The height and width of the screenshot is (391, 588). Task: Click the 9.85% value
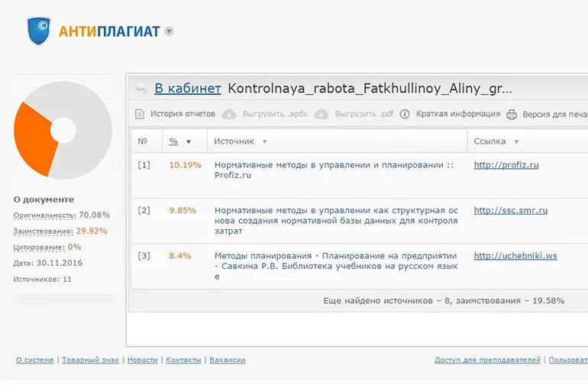click(183, 210)
